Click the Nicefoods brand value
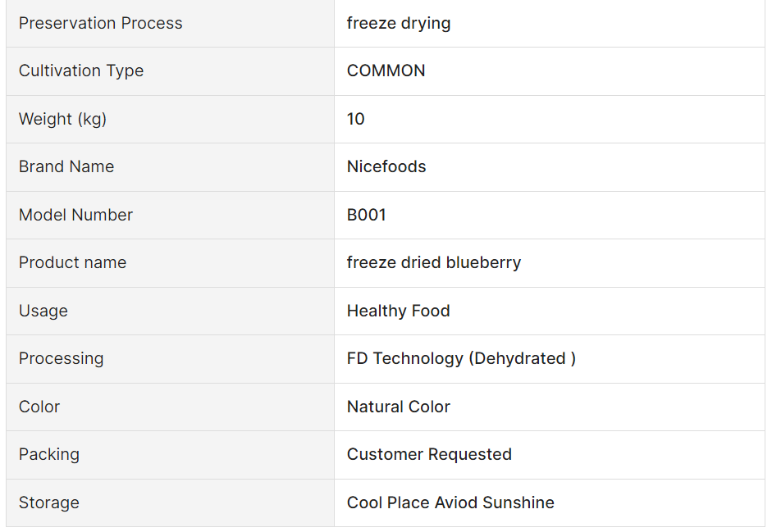This screenshot has height=532, width=772. coord(386,166)
